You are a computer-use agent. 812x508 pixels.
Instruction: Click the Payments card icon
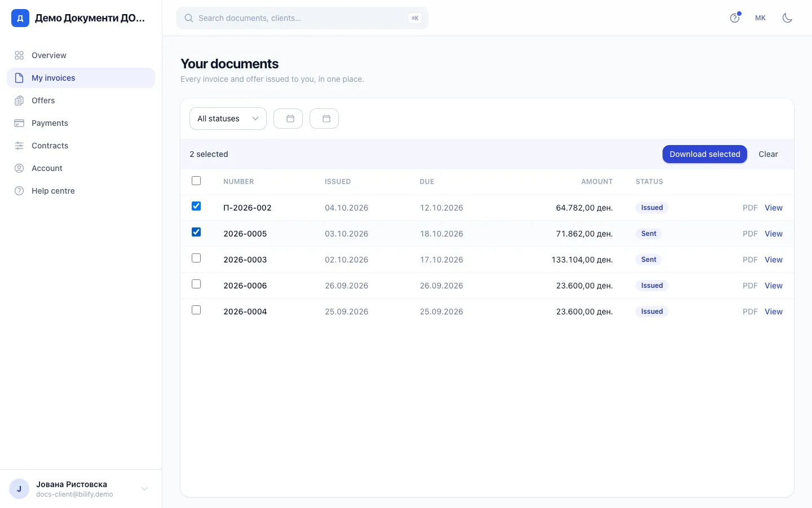[19, 123]
